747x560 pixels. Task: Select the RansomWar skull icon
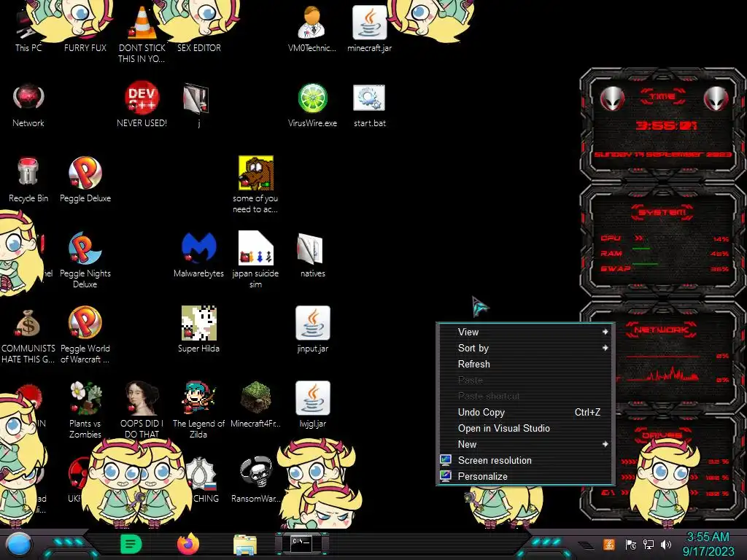[x=255, y=480]
